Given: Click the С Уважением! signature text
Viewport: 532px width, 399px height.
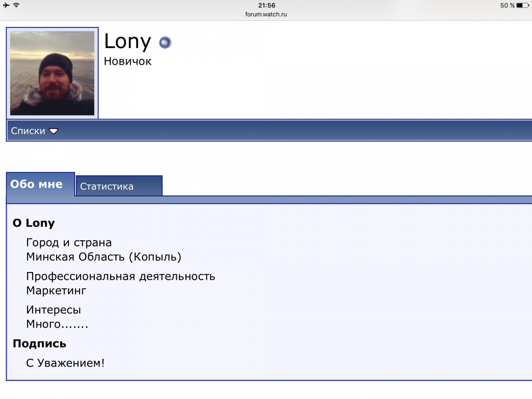Looking at the screenshot, I should tap(65, 363).
